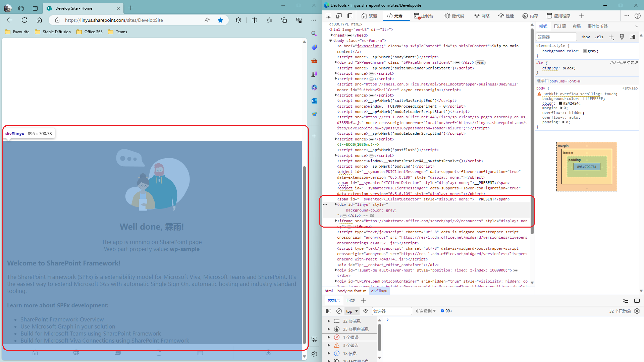
Task: Toggle the live expression eye icon
Action: point(366,311)
